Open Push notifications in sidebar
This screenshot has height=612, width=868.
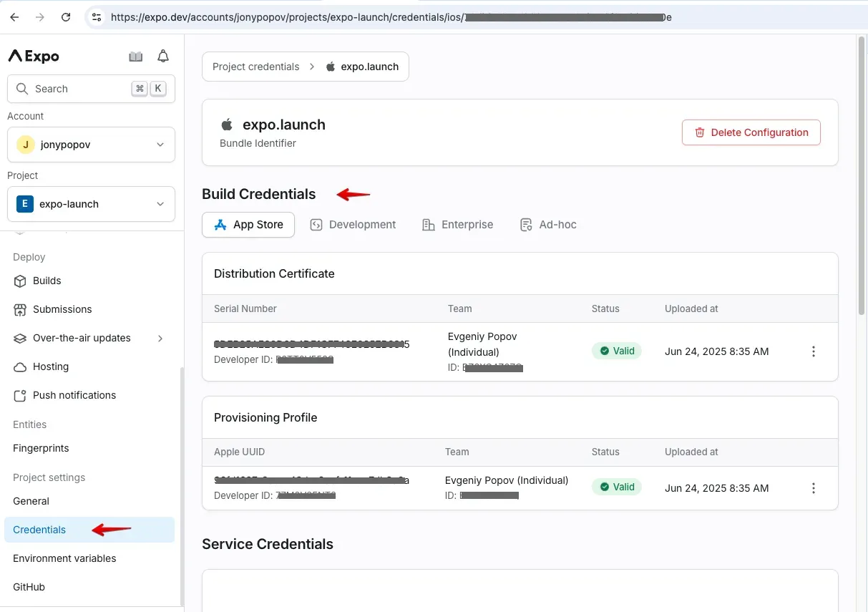(x=89, y=395)
